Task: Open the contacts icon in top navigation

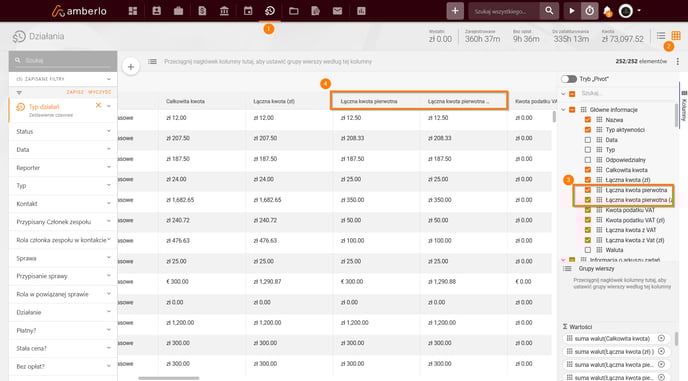Action: point(157,11)
